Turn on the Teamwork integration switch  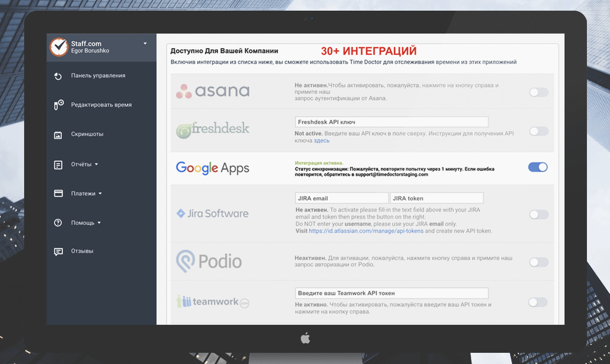(538, 302)
